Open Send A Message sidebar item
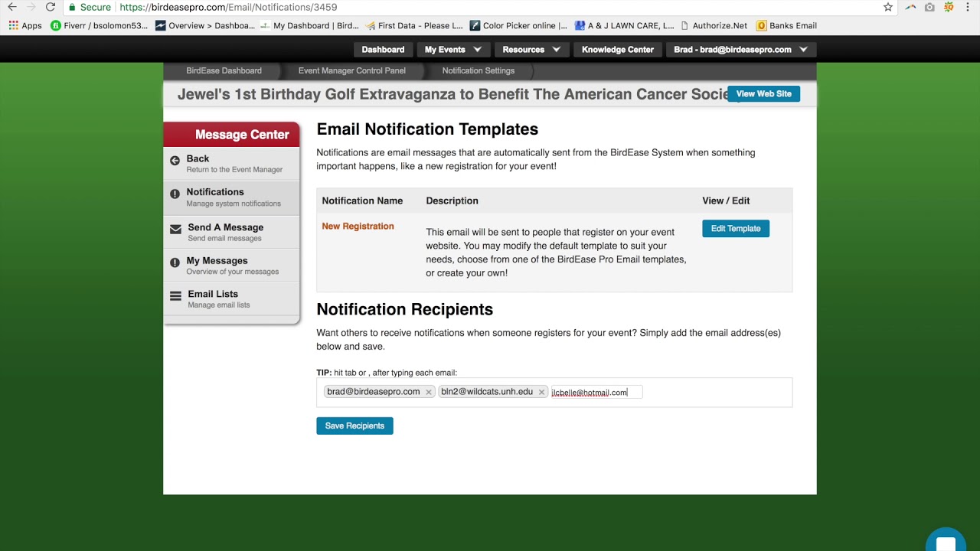The height and width of the screenshot is (551, 980). [x=231, y=232]
